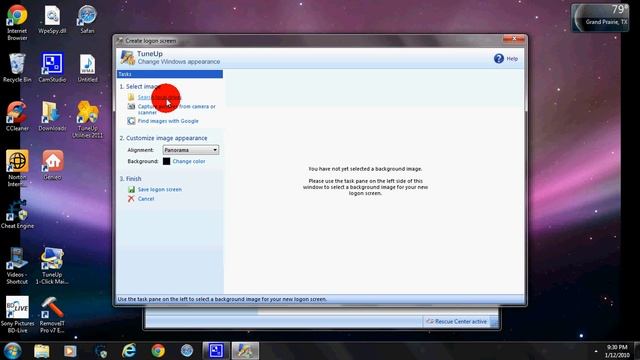Click Find images with Google link
The width and height of the screenshot is (640, 360).
(x=168, y=121)
